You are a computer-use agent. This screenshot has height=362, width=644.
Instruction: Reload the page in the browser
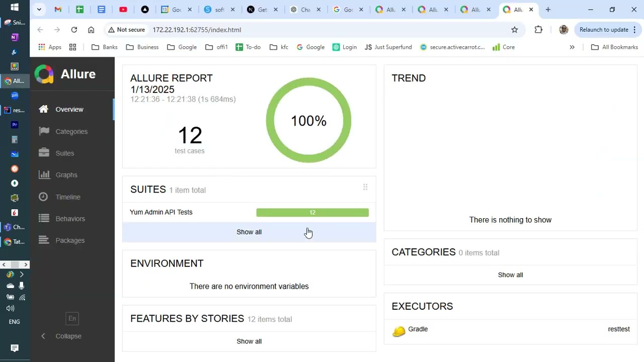[74, 30]
